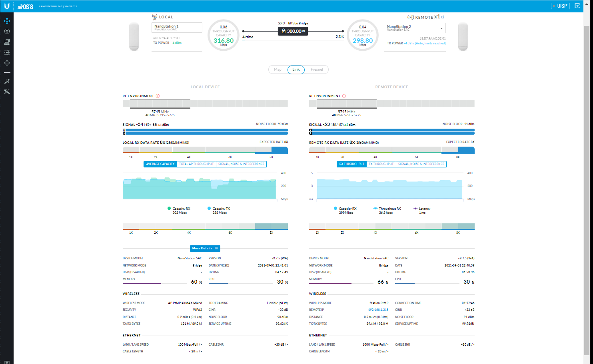The width and height of the screenshot is (593, 364).
Task: Open the Tools wrench icon
Action: click(x=7, y=91)
